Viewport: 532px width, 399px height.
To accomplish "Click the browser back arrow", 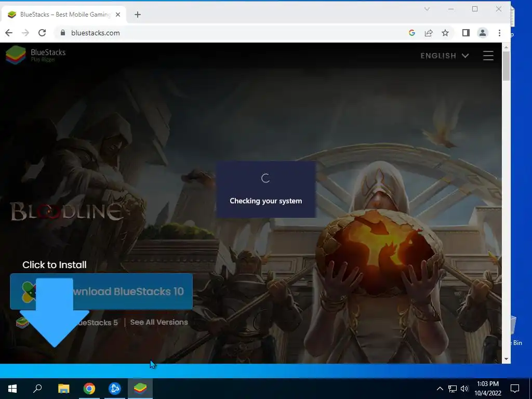I will pos(9,33).
